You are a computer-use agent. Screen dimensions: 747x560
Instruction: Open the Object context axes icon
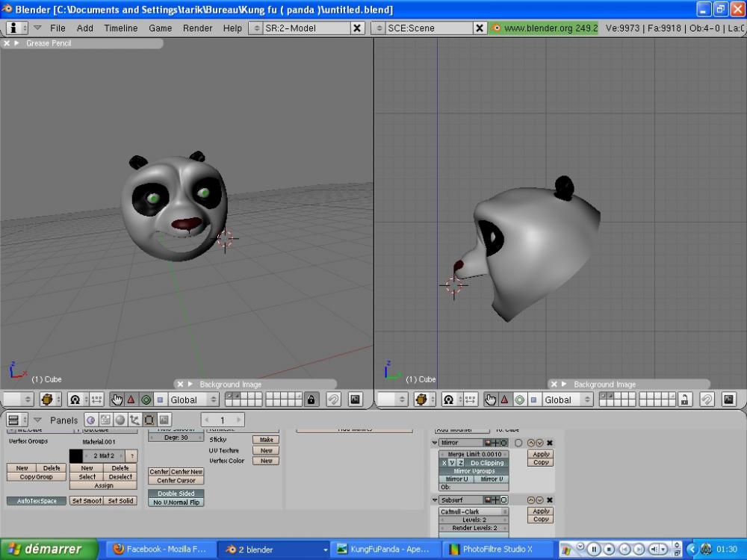[134, 420]
